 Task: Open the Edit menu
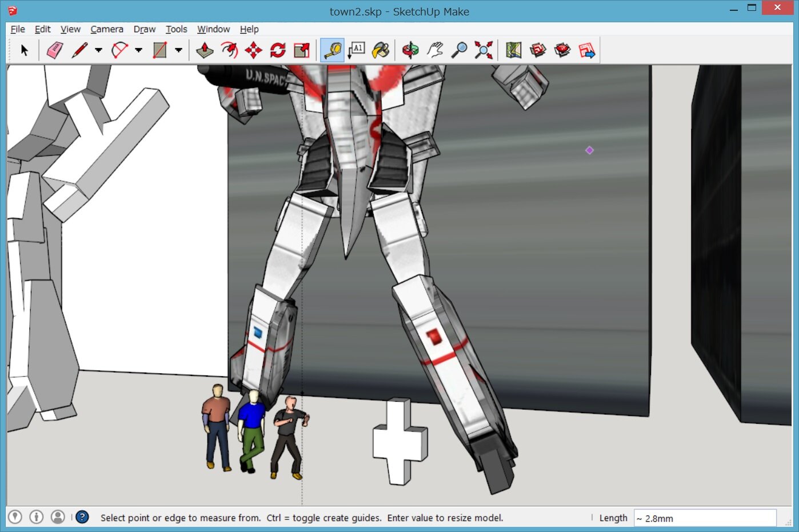42,29
